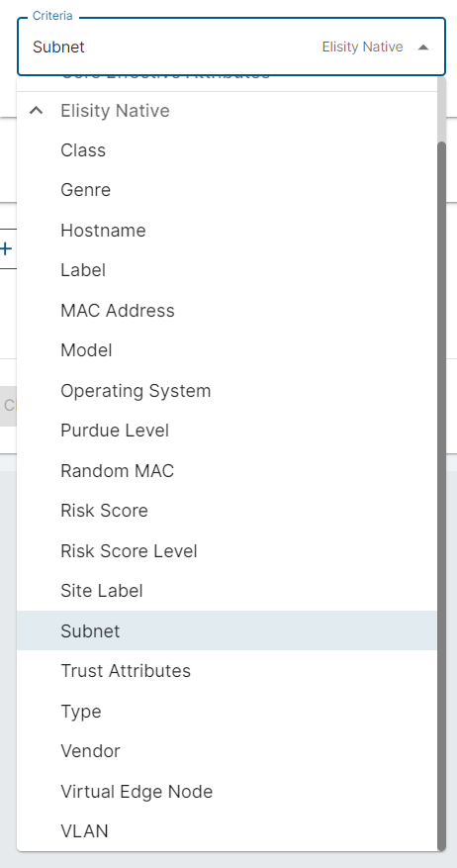Select Operating System criteria

click(227, 391)
